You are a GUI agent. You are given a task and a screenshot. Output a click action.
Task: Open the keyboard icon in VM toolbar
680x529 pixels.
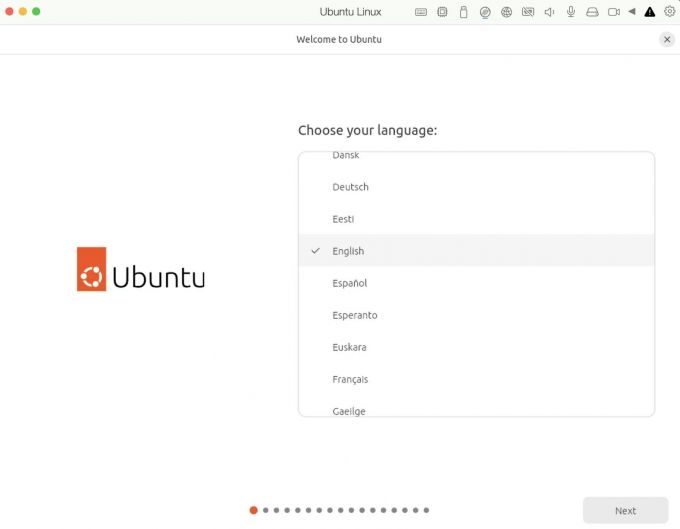pos(421,12)
